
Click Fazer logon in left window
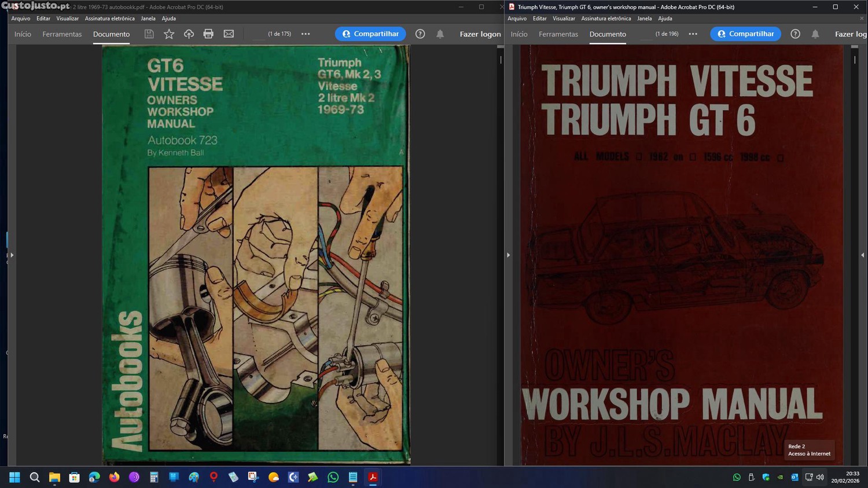pos(480,34)
